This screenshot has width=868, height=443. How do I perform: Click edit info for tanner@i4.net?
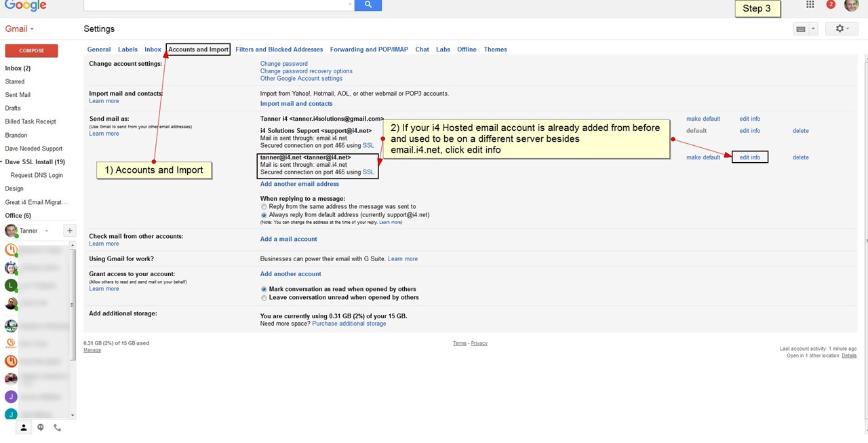(x=749, y=157)
